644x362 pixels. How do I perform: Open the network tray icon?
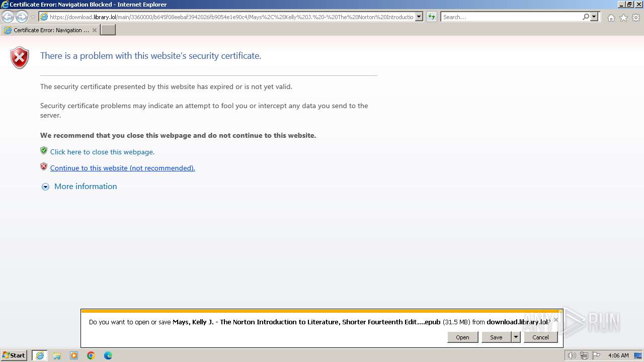[x=584, y=355]
